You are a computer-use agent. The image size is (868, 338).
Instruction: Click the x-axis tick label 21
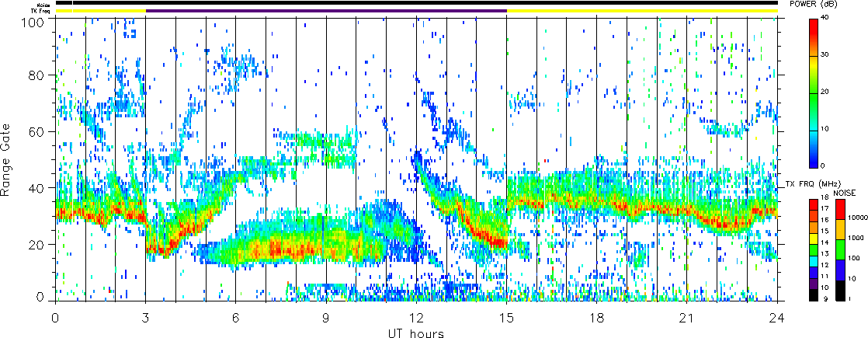click(x=687, y=318)
